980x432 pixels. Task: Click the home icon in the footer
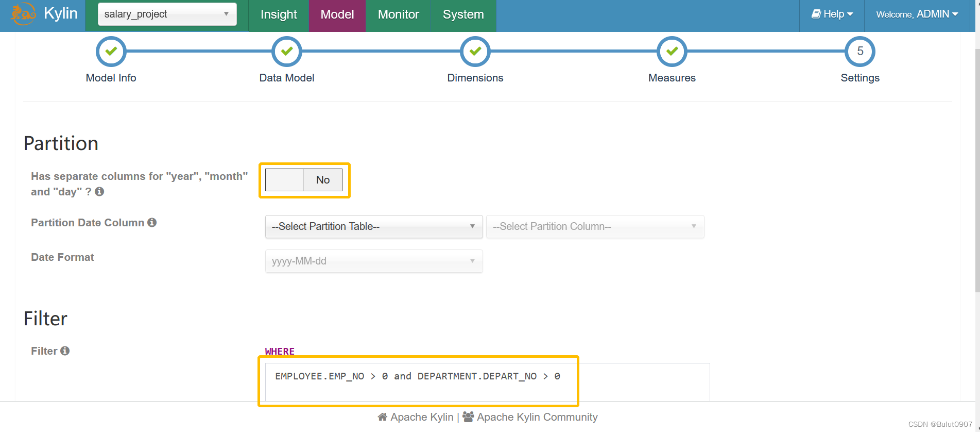(x=383, y=417)
